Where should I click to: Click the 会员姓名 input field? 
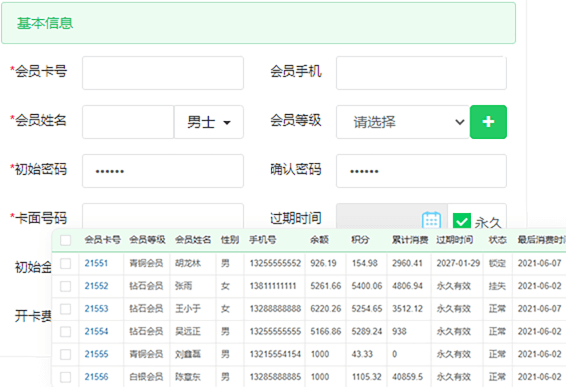coord(128,122)
